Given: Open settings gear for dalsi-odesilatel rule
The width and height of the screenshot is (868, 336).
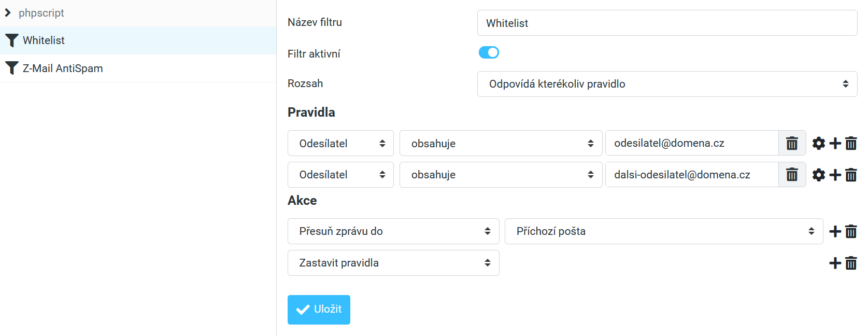Looking at the screenshot, I should (x=818, y=175).
